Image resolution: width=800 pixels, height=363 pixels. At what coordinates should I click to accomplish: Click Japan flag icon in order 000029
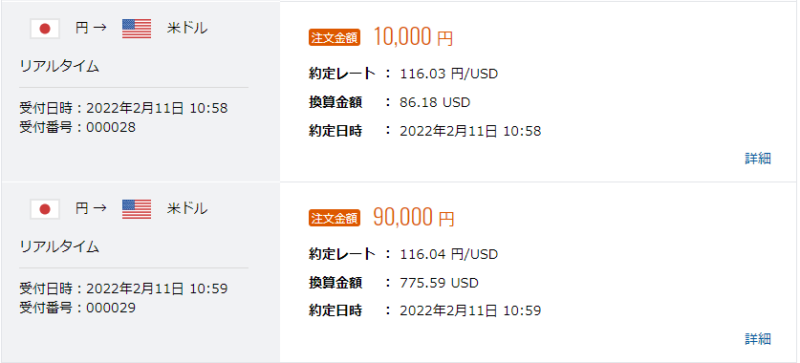45,209
